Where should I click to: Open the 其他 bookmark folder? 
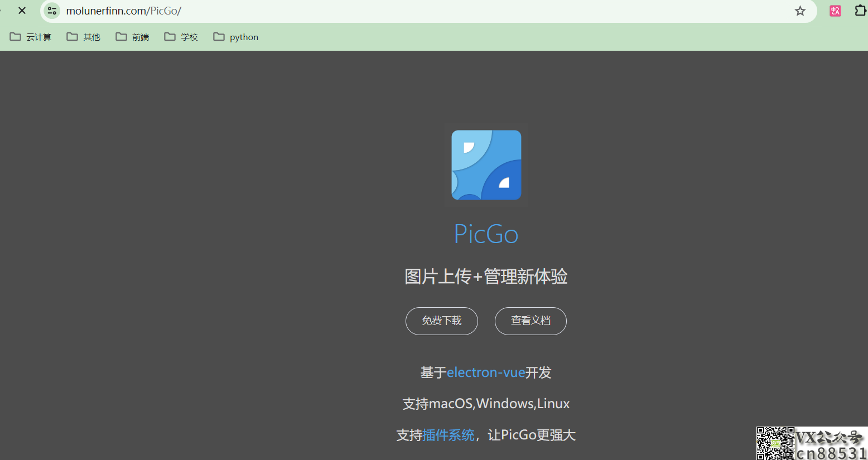[83, 37]
